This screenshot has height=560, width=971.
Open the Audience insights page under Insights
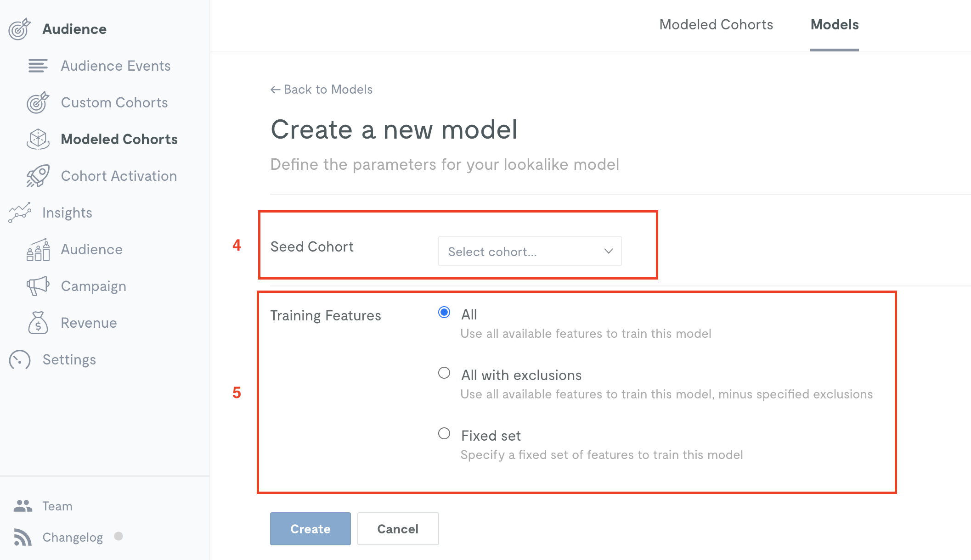click(x=92, y=249)
